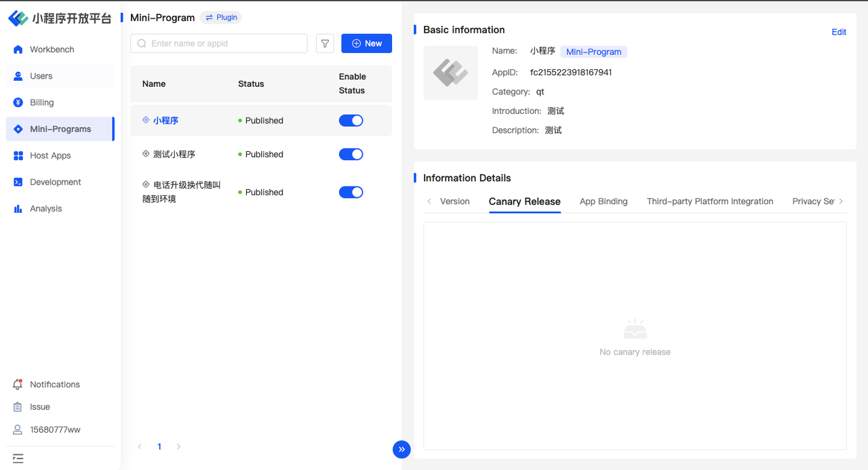
Task: Focus the 'Enter name or appid' search field
Action: tap(219, 43)
